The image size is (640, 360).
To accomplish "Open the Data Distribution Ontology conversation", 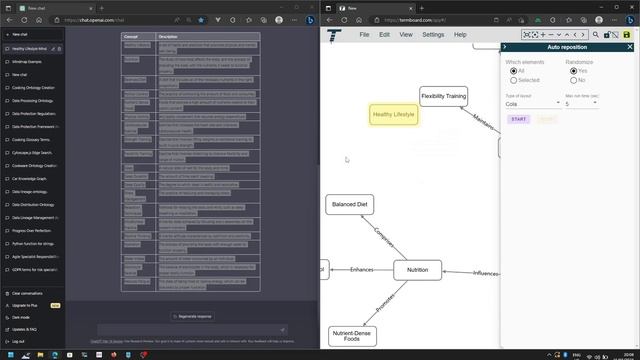I will tap(33, 205).
